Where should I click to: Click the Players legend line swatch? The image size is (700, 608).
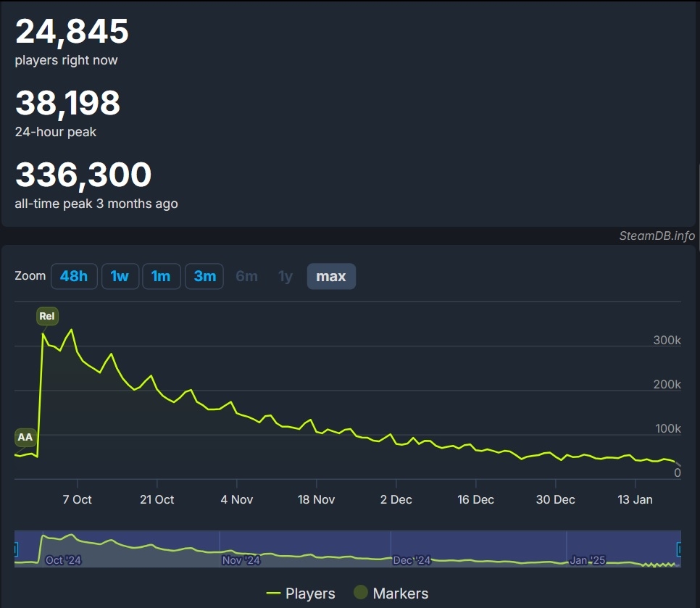click(x=272, y=594)
